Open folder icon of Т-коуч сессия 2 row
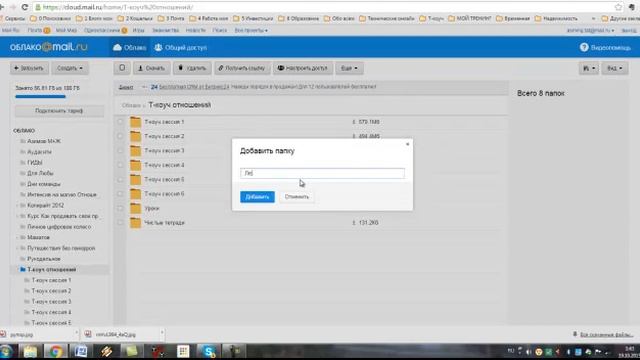The width and height of the screenshot is (640, 360). 136,136
